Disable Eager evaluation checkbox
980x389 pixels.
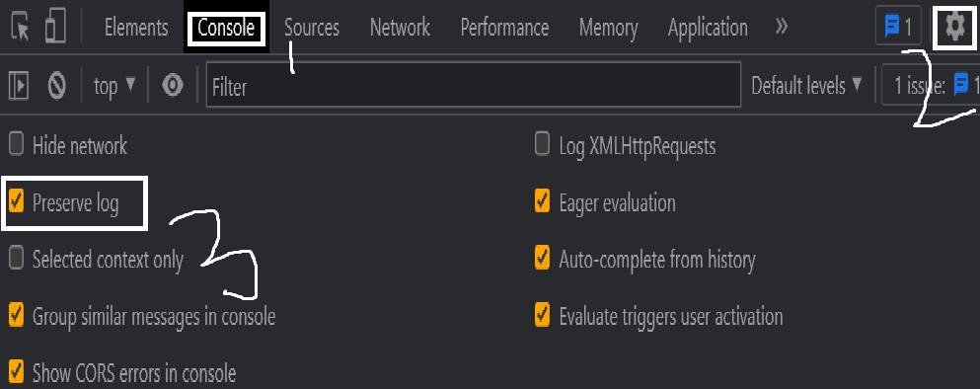543,202
